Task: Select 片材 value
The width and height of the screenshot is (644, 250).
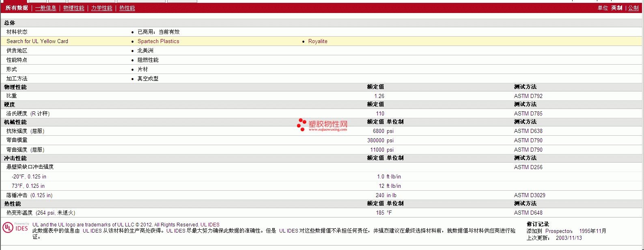Action: click(x=143, y=69)
